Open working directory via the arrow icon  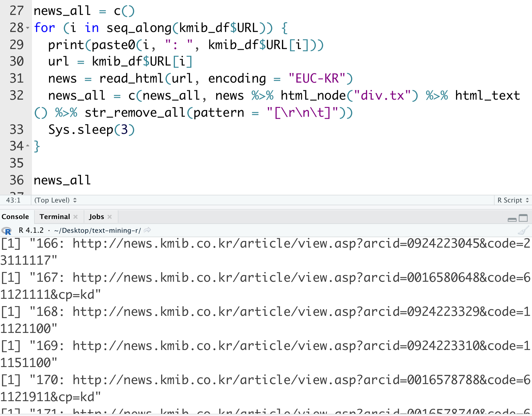[148, 230]
